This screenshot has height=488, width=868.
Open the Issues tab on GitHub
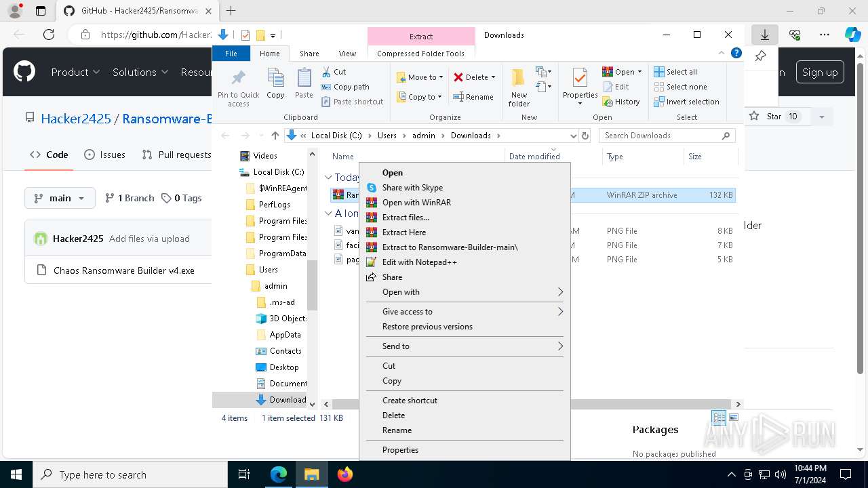(x=104, y=155)
